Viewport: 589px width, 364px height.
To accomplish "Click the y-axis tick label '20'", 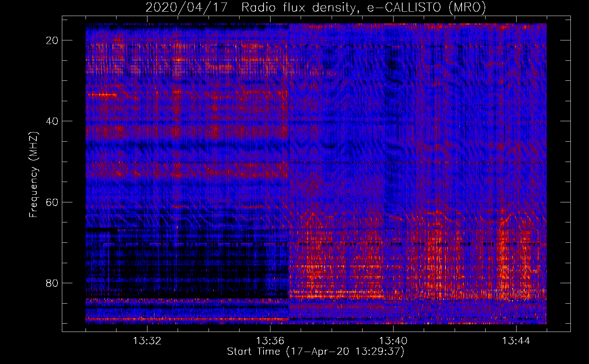I will pos(52,40).
